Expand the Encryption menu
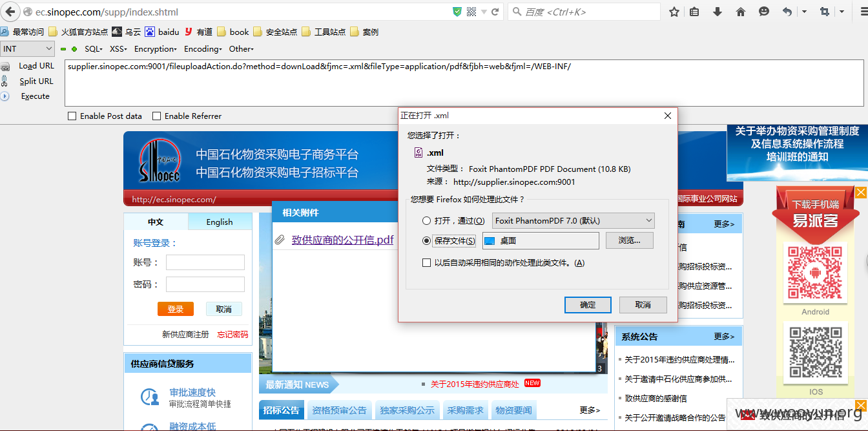This screenshot has height=431, width=868. pyautogui.click(x=155, y=49)
